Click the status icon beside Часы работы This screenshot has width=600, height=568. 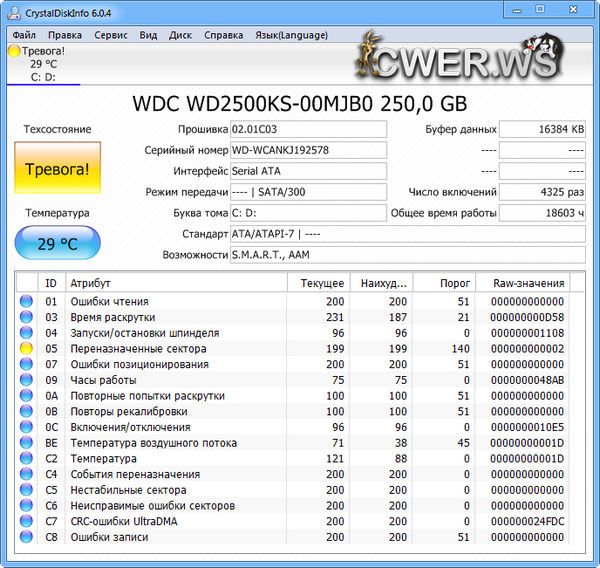point(26,380)
